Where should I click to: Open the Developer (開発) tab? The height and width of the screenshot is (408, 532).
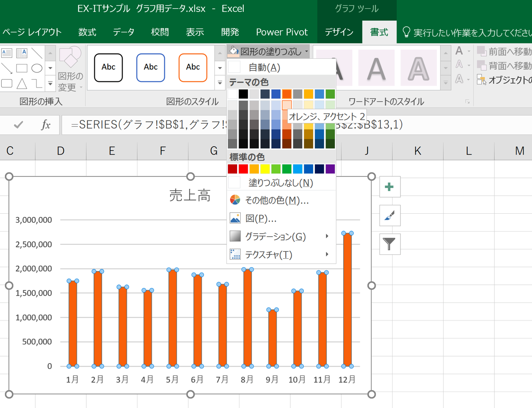click(x=230, y=32)
